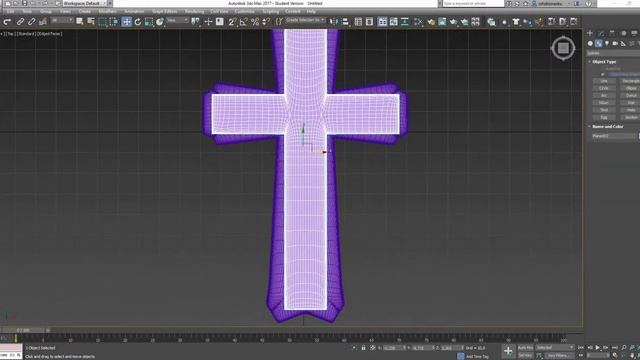Click the Arc shape button
This screenshot has width=640, height=360.
pyautogui.click(x=604, y=96)
